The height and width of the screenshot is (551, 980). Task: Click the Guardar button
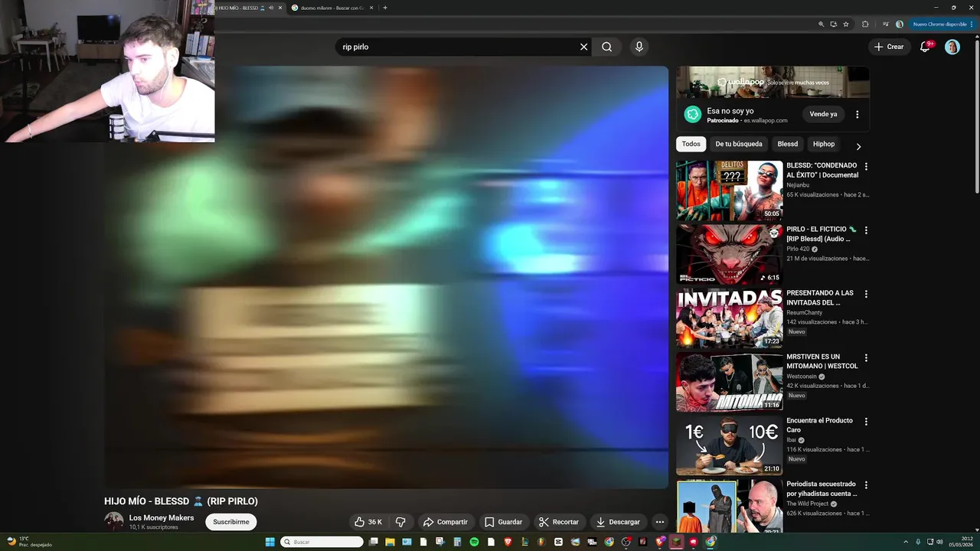pyautogui.click(x=503, y=522)
